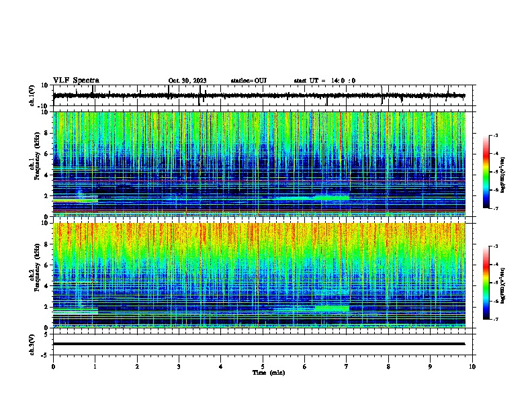Screen dimensions: 532x411
Task: Click time axis tick label "7"
Action: click(x=347, y=367)
